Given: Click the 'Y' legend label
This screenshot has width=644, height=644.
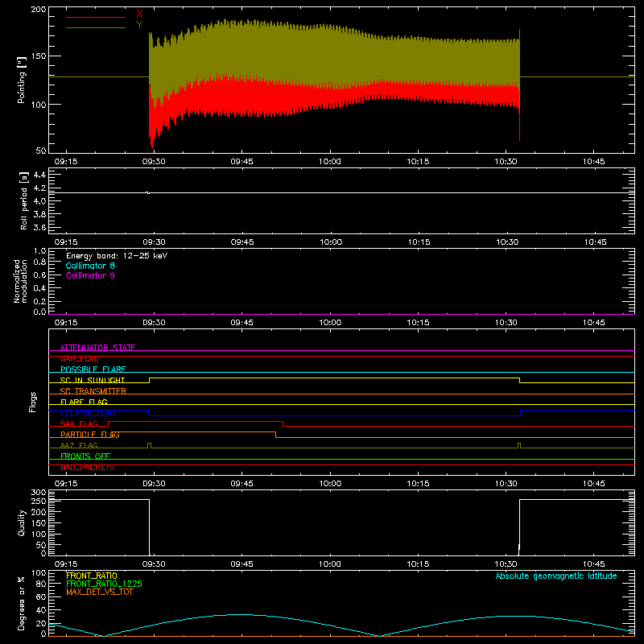Looking at the screenshot, I should point(139,25).
